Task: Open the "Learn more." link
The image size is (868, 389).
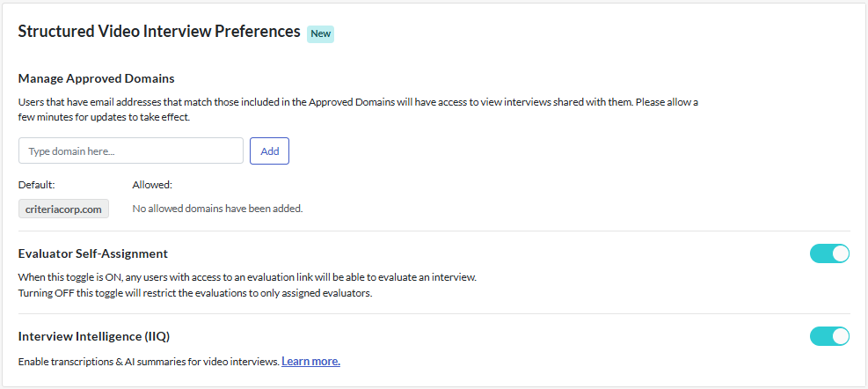Action: coord(310,362)
